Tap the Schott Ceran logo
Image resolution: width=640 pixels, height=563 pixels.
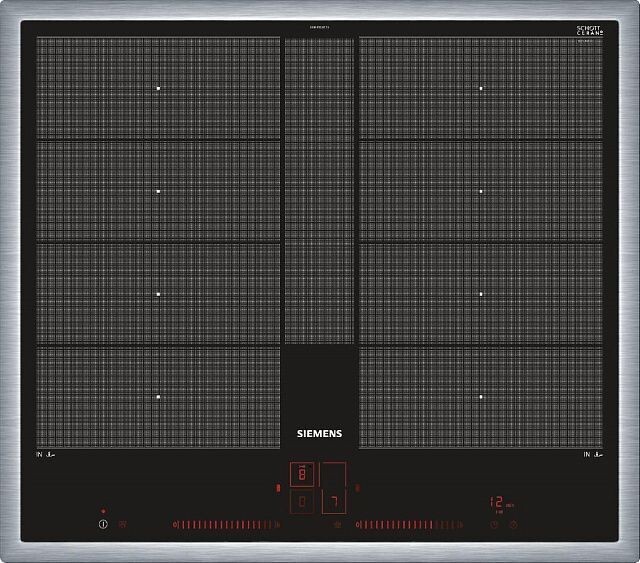(590, 32)
